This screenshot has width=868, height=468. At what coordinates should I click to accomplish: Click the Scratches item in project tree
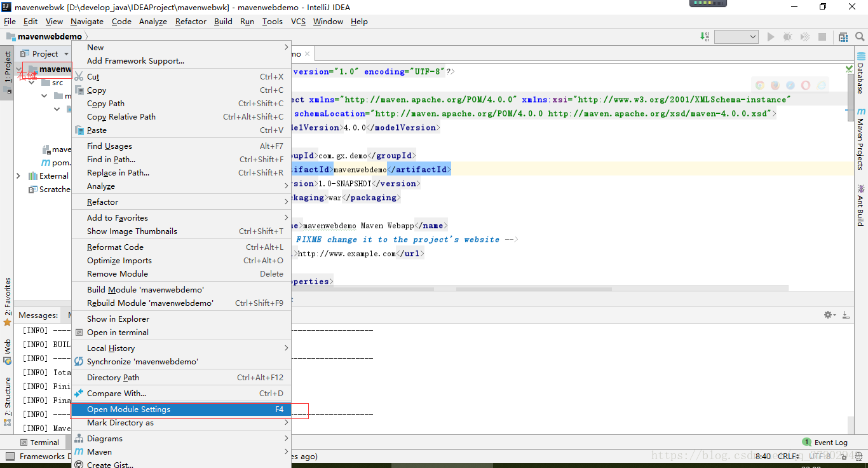coord(50,189)
